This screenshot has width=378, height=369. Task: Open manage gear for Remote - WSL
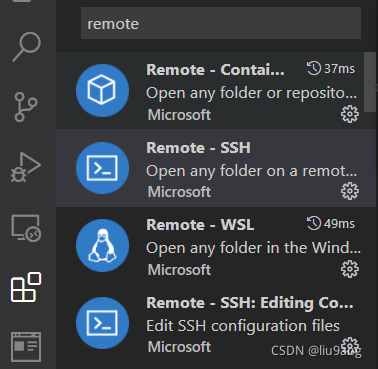click(350, 269)
